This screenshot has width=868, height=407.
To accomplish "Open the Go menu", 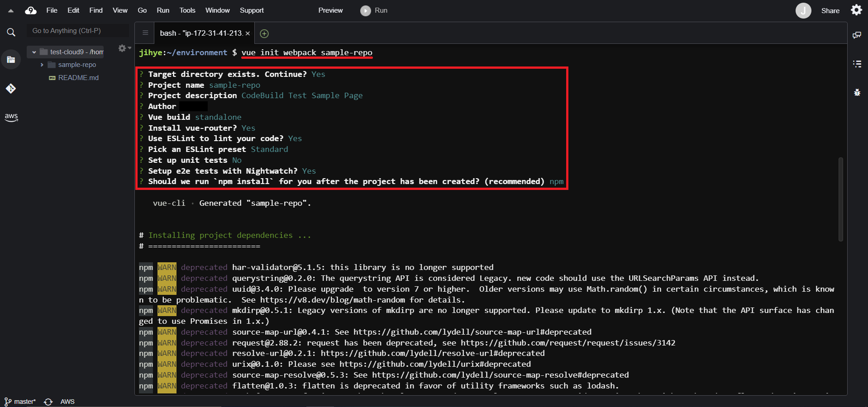I will tap(142, 10).
